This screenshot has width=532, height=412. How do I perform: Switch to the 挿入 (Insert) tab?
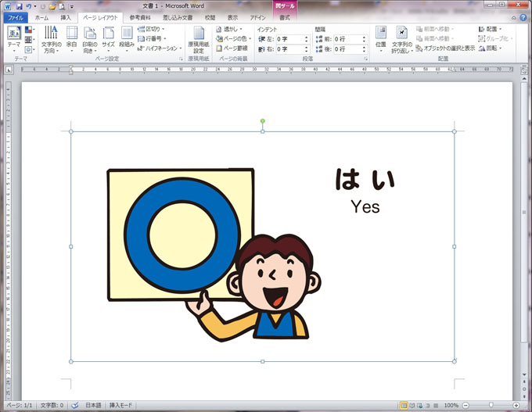[66, 16]
